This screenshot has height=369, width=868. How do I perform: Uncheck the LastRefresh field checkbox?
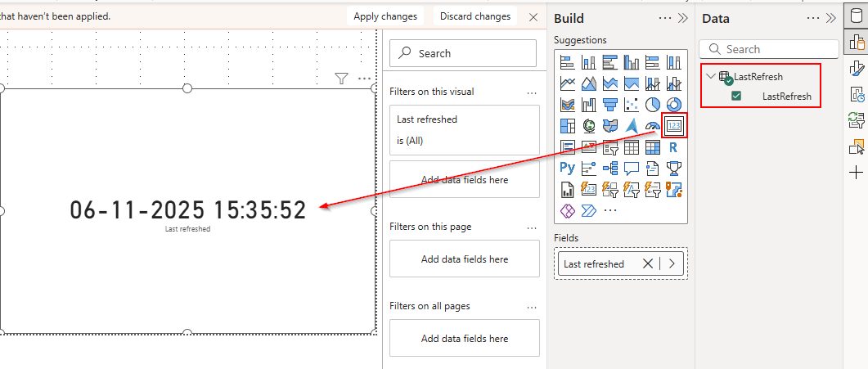coord(736,97)
